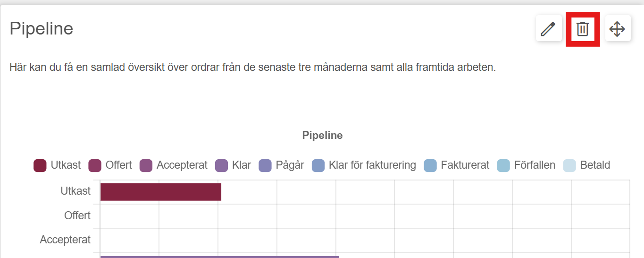This screenshot has height=258, width=644.
Task: Click the Utkast bar in the chart
Action: (161, 192)
